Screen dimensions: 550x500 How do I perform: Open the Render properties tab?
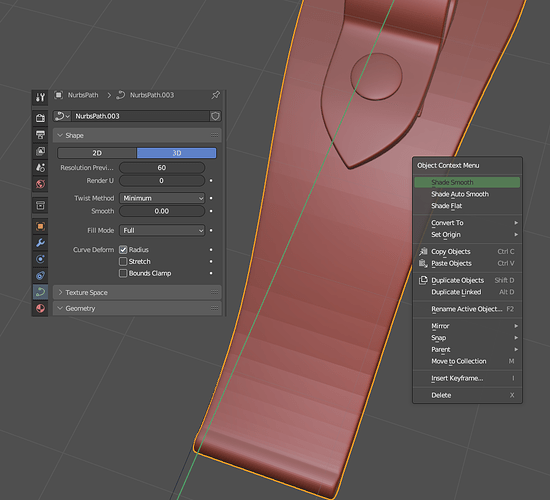click(40, 118)
